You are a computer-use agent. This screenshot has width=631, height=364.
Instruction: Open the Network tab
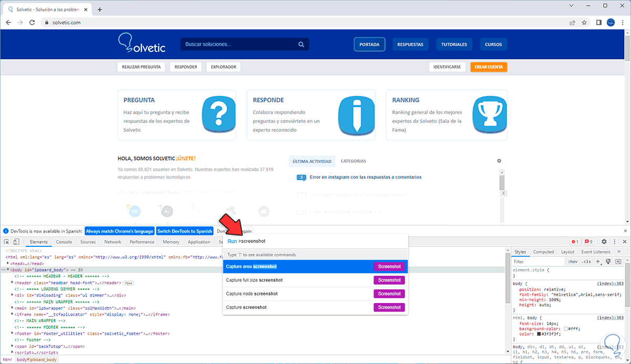[113, 242]
